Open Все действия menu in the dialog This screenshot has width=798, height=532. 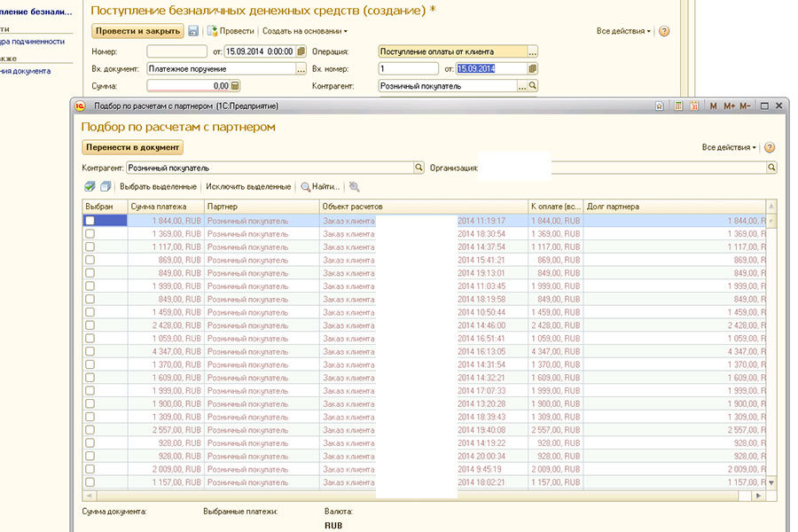[x=730, y=148]
